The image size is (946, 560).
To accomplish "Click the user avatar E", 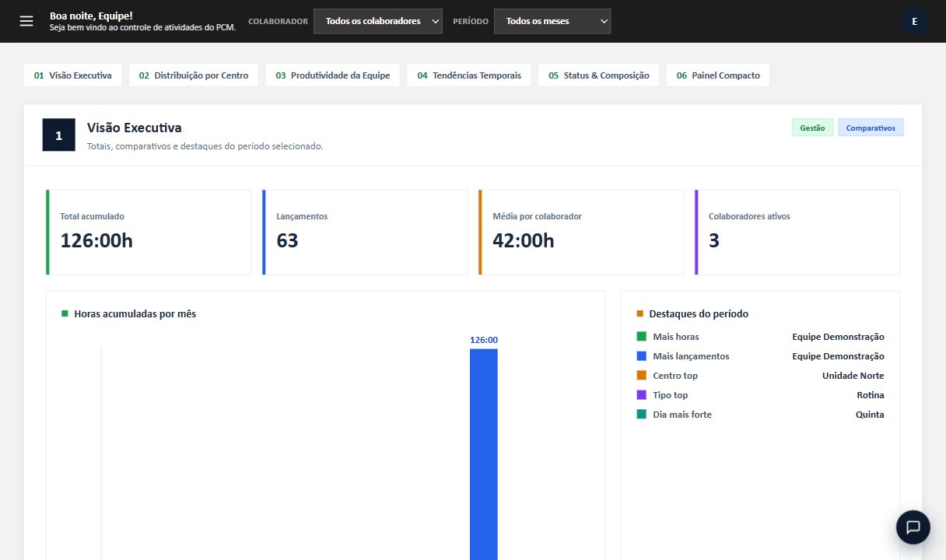I will coord(914,21).
